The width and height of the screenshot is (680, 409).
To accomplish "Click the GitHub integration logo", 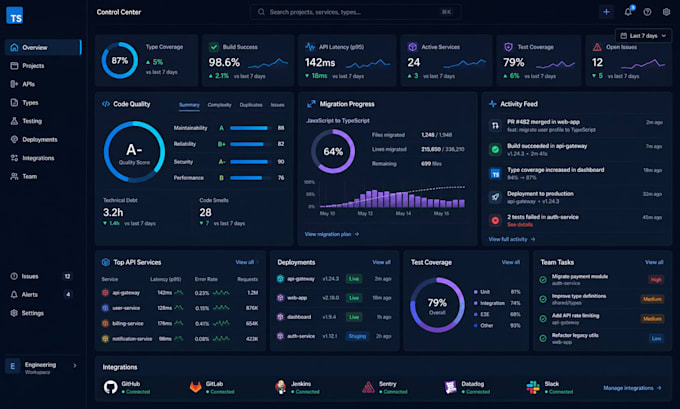I will point(111,387).
